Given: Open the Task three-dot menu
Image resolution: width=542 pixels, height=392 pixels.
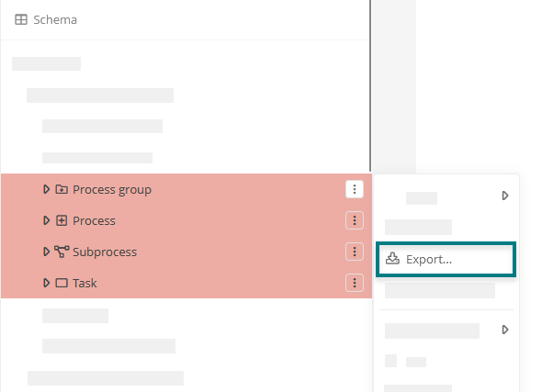Looking at the screenshot, I should click(355, 283).
